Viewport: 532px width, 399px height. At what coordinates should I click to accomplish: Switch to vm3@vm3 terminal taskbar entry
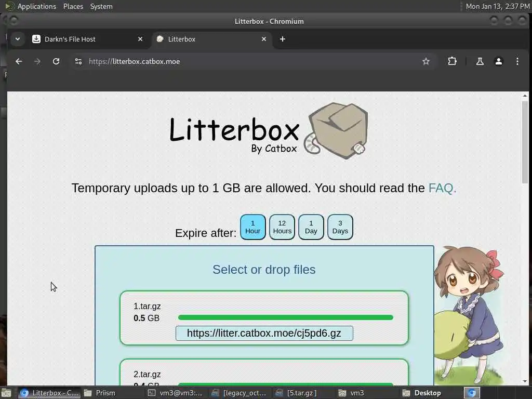[176, 393]
